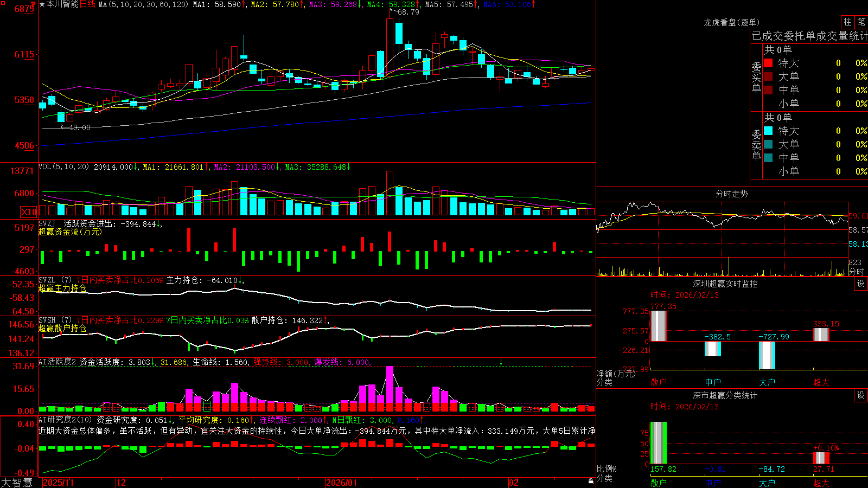868x488 pixels.
Task: Click the intraday 分时 label beside 823
Action: pyautogui.click(x=857, y=272)
